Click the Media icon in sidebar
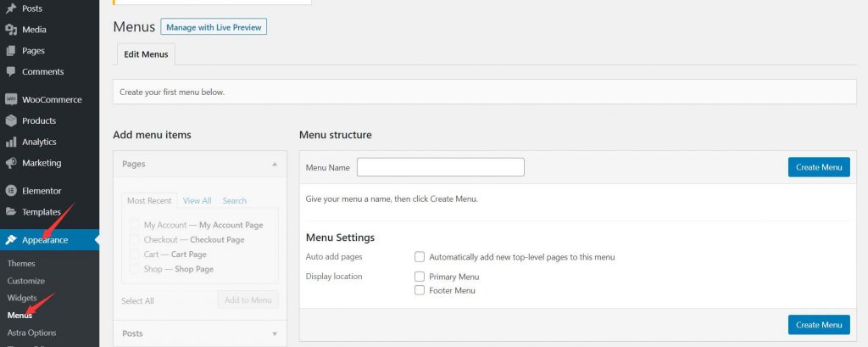Screen dimensions: 868x347 click(11, 30)
